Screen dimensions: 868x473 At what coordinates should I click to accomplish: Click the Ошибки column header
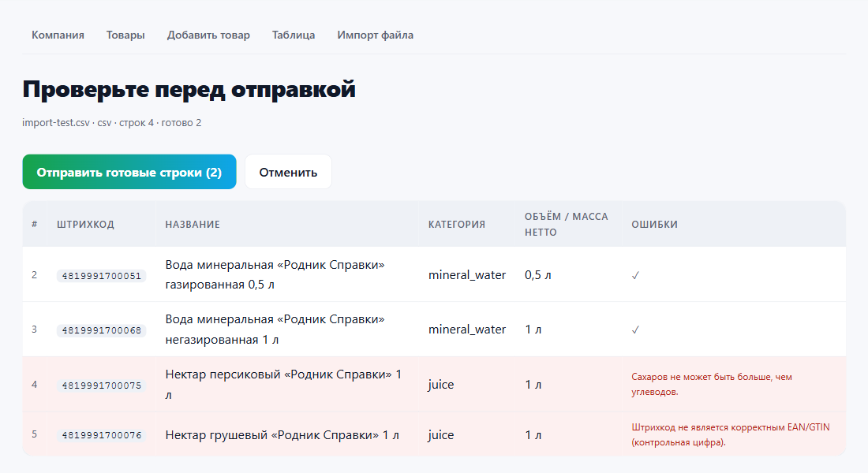click(x=654, y=224)
